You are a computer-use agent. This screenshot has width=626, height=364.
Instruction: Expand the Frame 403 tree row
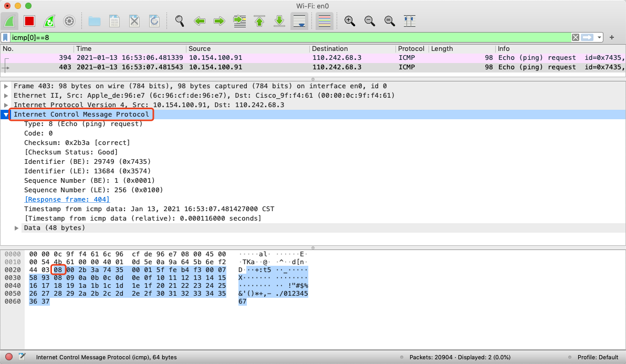(6, 86)
